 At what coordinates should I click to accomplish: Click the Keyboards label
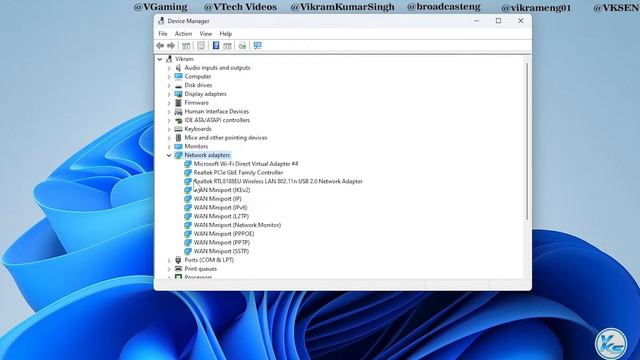point(198,129)
